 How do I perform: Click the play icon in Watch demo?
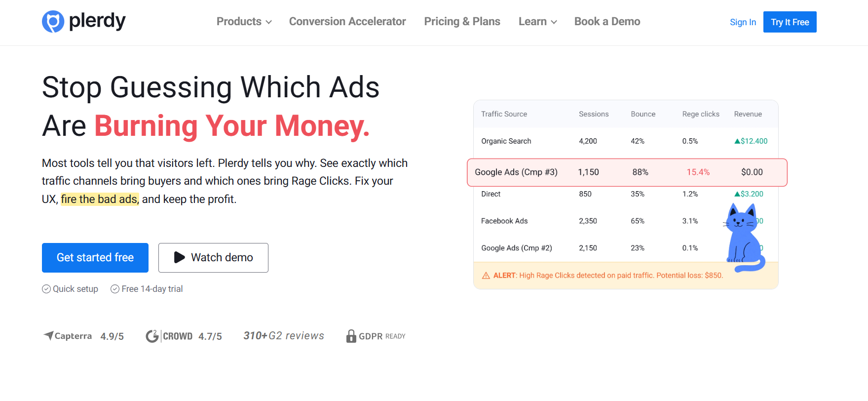coord(180,257)
